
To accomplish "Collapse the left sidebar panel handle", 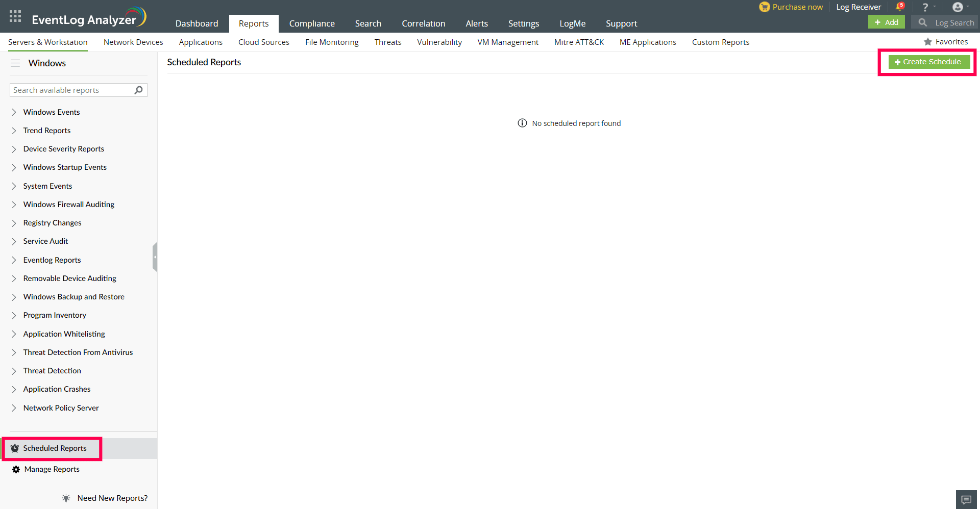I will [155, 257].
